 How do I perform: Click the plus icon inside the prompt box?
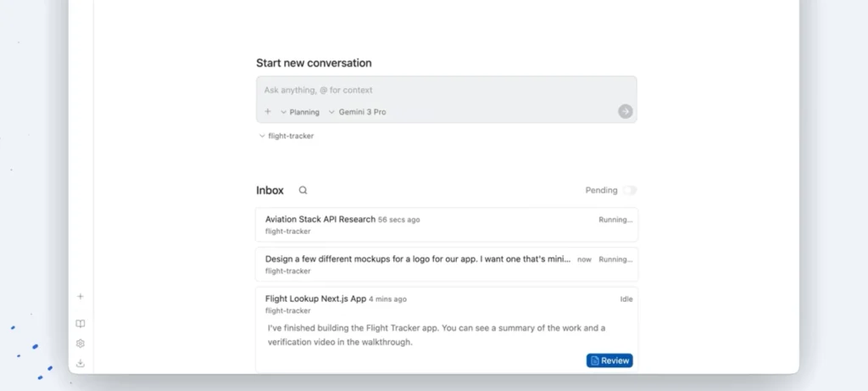coord(268,111)
